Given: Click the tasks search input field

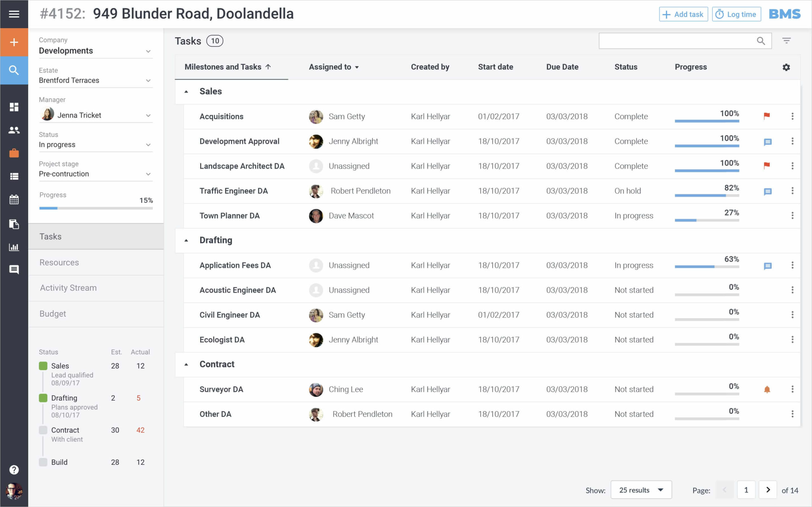Looking at the screenshot, I should (676, 41).
